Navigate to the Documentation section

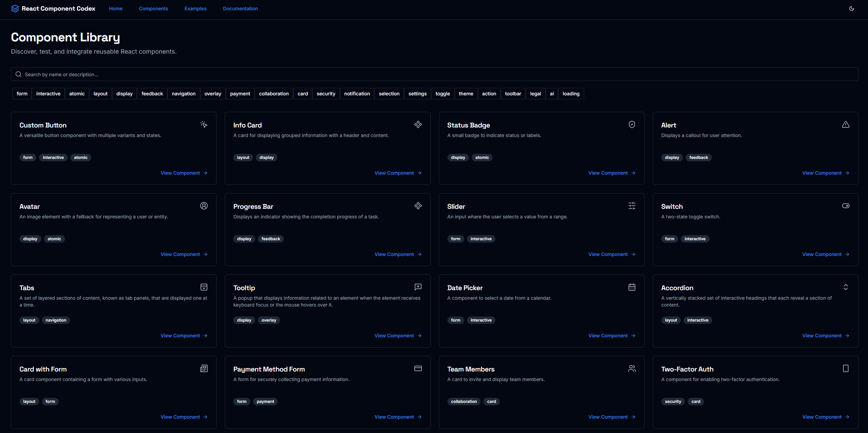pyautogui.click(x=240, y=9)
